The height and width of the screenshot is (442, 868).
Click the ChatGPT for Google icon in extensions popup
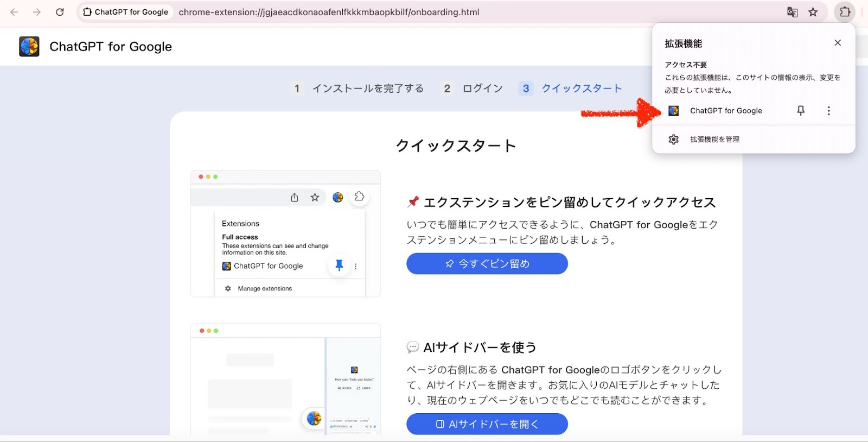coord(674,111)
